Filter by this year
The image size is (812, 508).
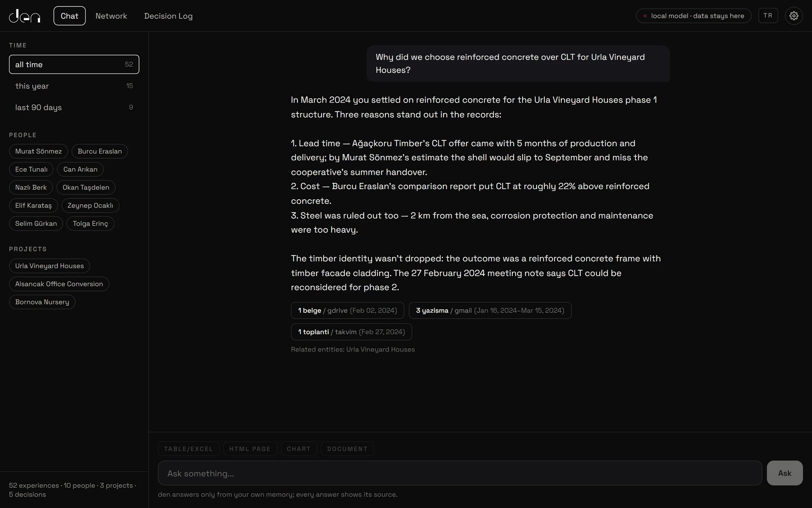[x=74, y=86]
